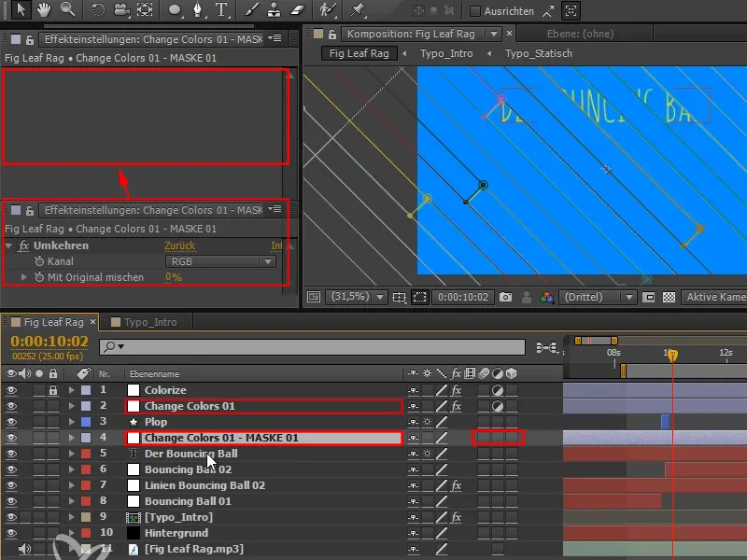Click the Mit Original mischen 0% value
Image resolution: width=747 pixels, height=560 pixels.
click(174, 277)
